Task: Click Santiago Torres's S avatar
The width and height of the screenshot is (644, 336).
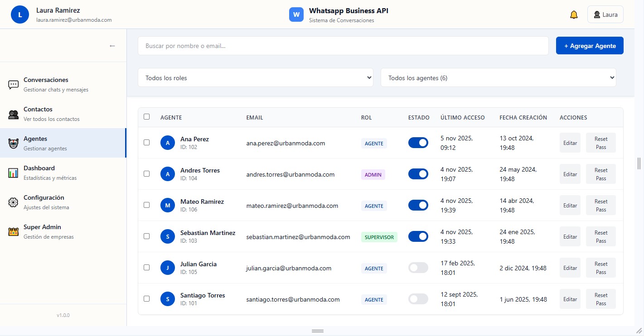Action: pyautogui.click(x=168, y=299)
